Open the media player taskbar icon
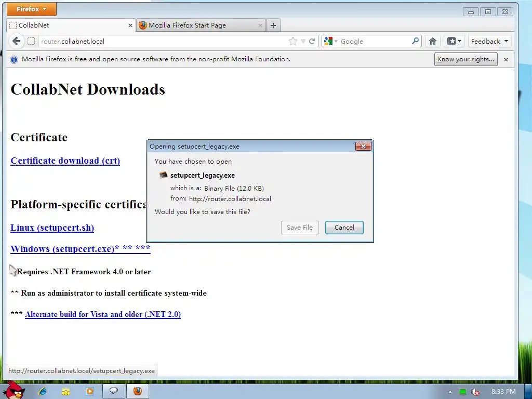Viewport: 532px width, 399px height. pyautogui.click(x=89, y=391)
